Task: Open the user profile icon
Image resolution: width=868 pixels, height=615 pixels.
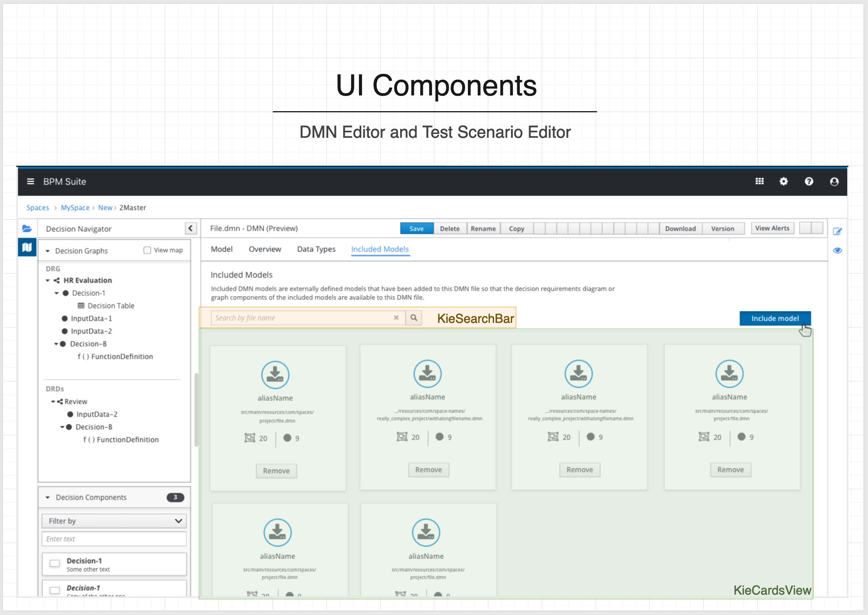Action: click(x=834, y=181)
